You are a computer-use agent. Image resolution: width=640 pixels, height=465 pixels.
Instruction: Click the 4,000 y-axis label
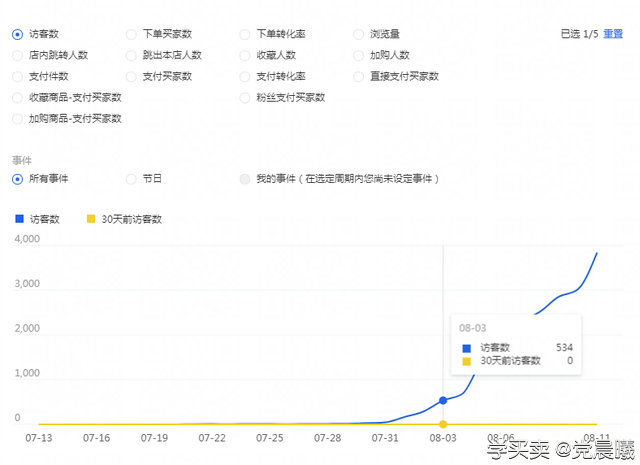[x=27, y=239]
